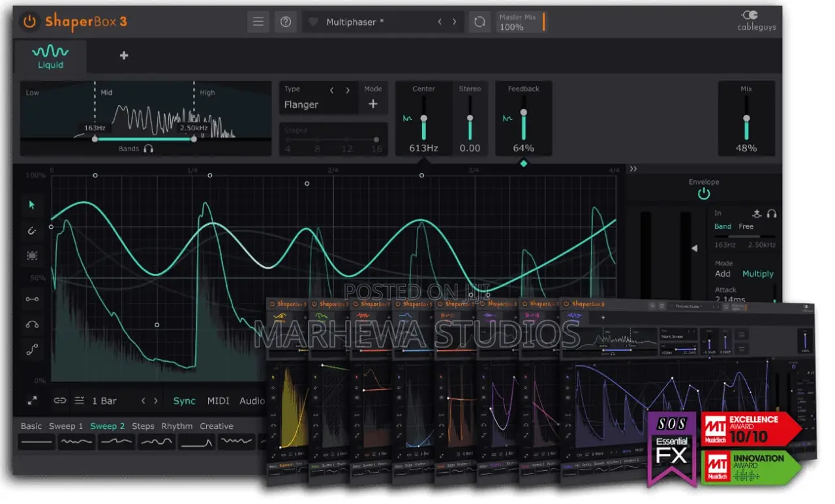This screenshot has width=835, height=504.
Task: Toggle the Bands headphones solo icon
Action: pos(148,149)
